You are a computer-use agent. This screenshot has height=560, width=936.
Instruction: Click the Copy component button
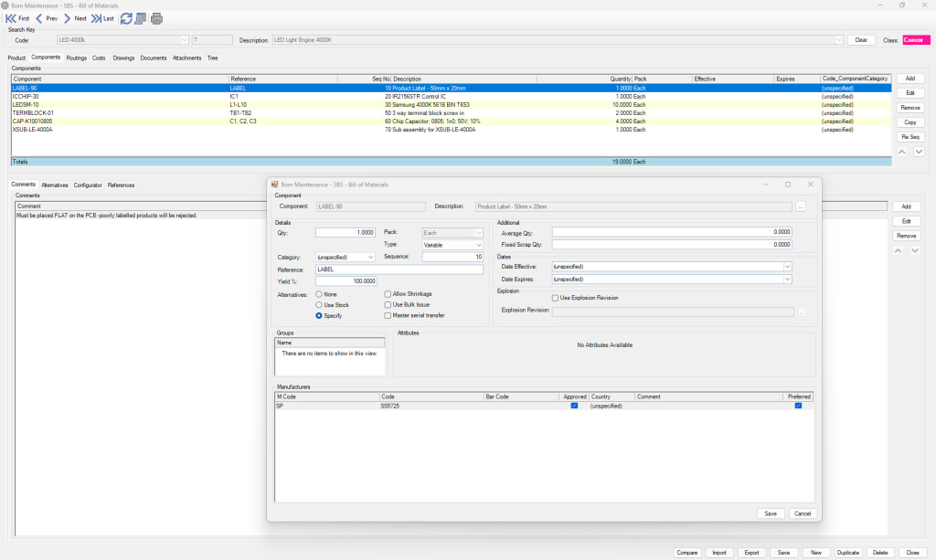point(910,122)
